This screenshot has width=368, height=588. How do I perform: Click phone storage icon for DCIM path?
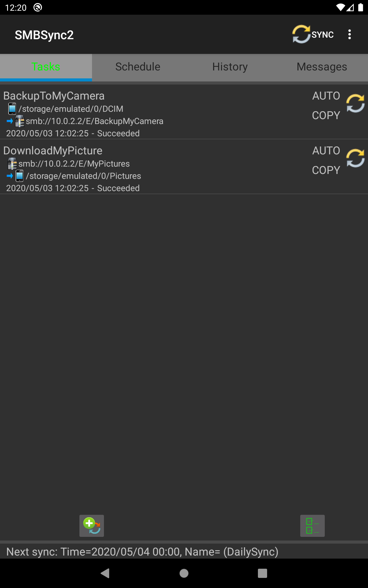point(12,109)
